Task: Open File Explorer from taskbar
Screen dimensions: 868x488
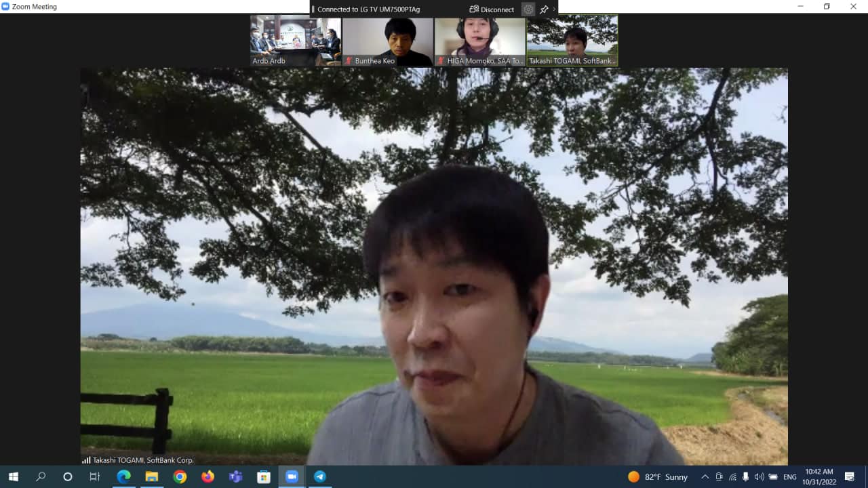Action: coord(151,476)
